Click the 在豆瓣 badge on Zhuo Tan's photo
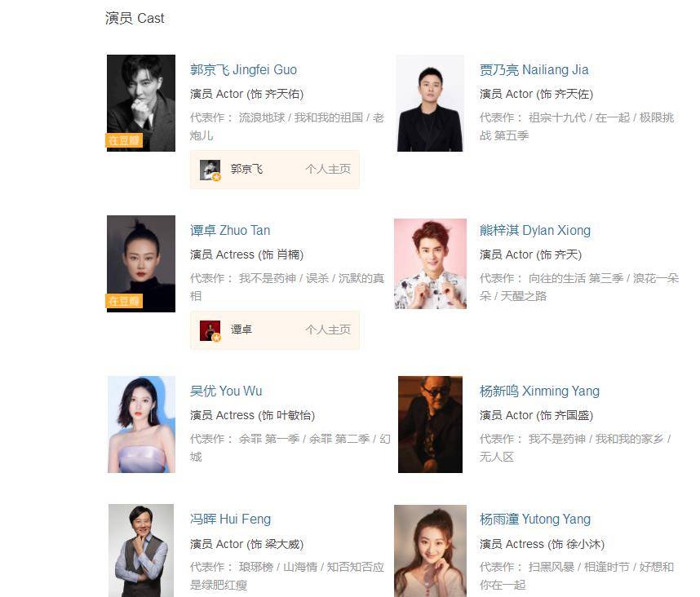Viewport: 700px width, 597px height. click(124, 301)
